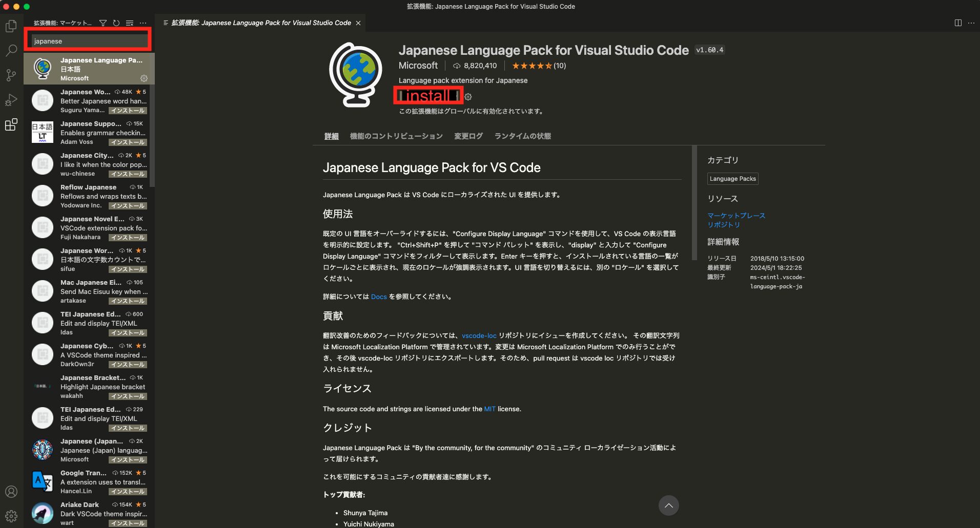The height and width of the screenshot is (528, 980).
Task: Open manage gear beside uninstall button
Action: (x=468, y=97)
